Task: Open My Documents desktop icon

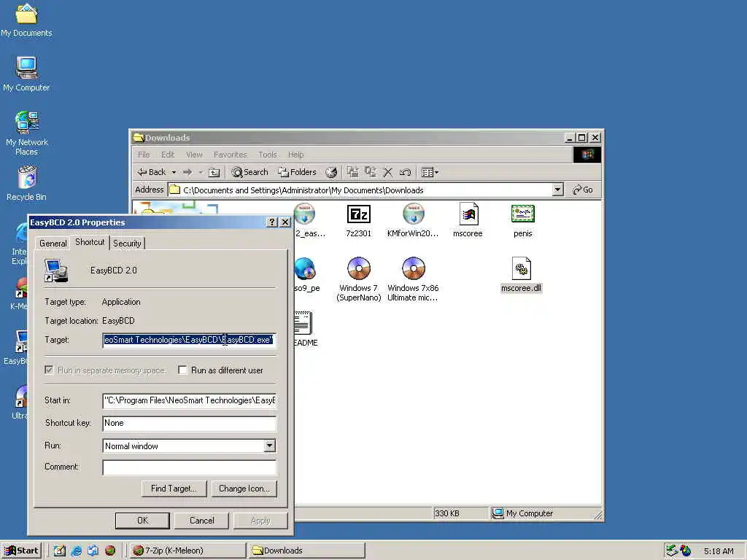Action: (x=26, y=20)
